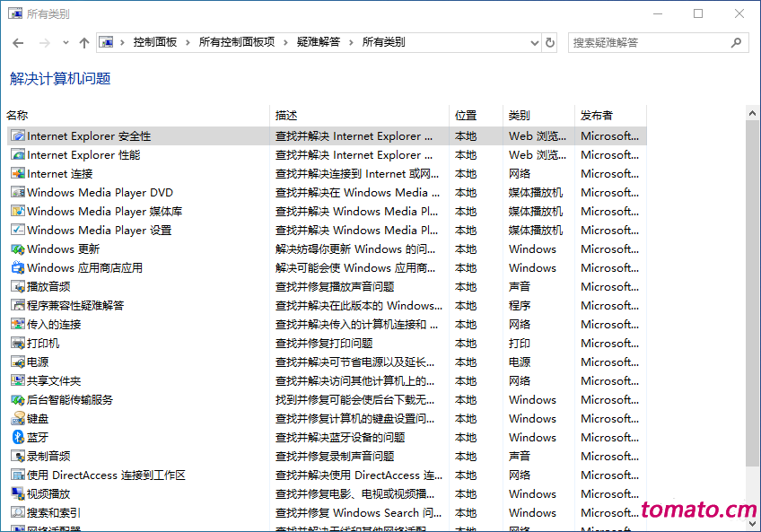Open 疑难解答 breadcrumb link
The width and height of the screenshot is (761, 532).
pyautogui.click(x=319, y=42)
